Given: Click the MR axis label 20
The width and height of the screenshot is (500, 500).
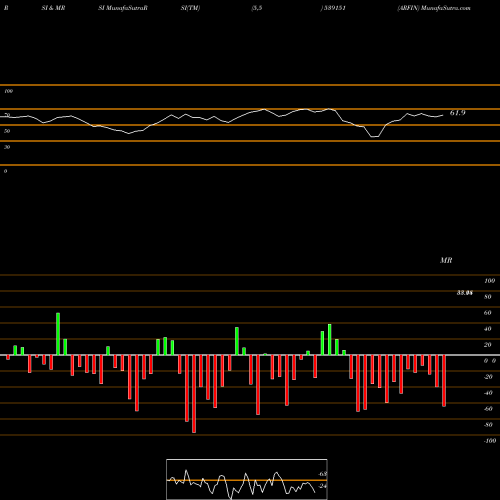Looking at the screenshot, I should [487, 345].
